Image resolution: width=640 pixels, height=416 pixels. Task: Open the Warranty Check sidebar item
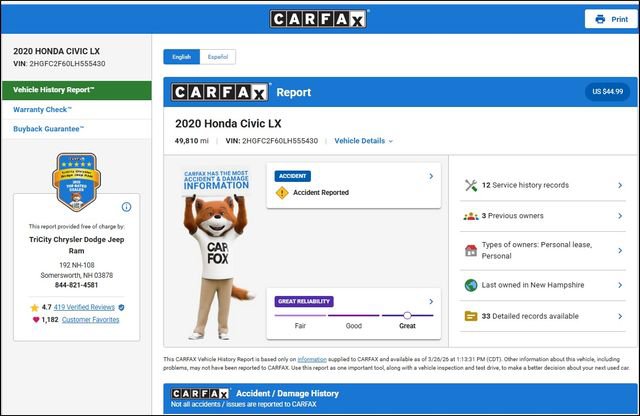(x=42, y=109)
